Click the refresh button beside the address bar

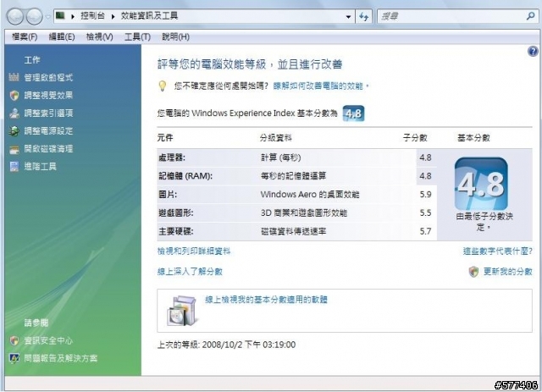click(363, 16)
